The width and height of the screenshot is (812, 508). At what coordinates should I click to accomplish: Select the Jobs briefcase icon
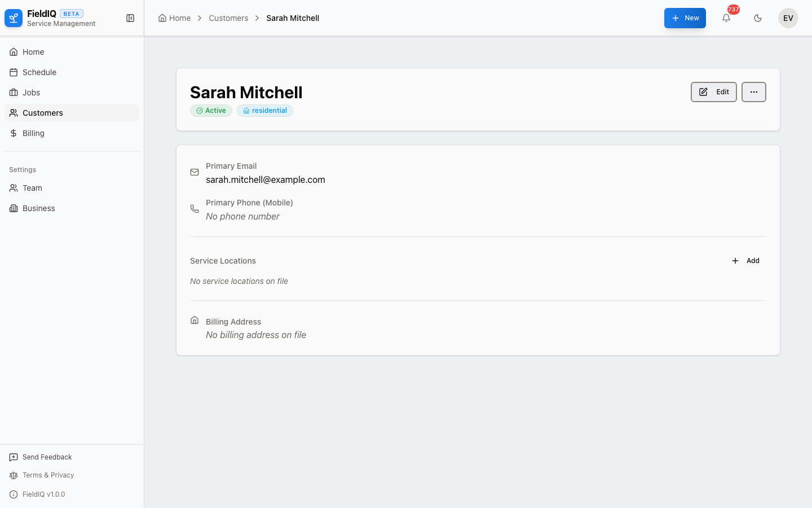[x=14, y=93]
